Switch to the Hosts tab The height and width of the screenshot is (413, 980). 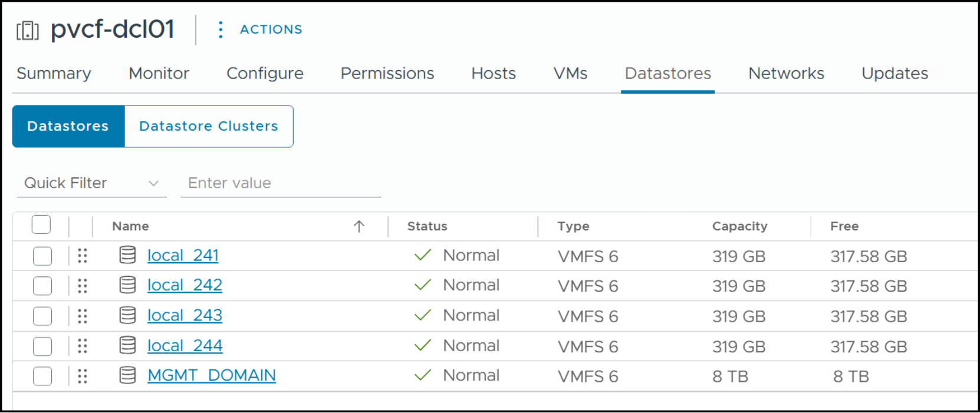click(x=494, y=74)
